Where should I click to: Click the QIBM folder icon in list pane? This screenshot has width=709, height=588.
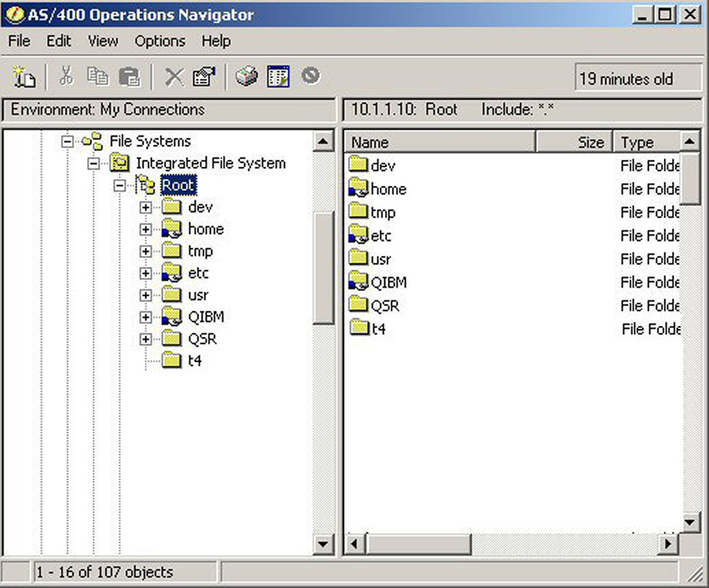tap(358, 282)
